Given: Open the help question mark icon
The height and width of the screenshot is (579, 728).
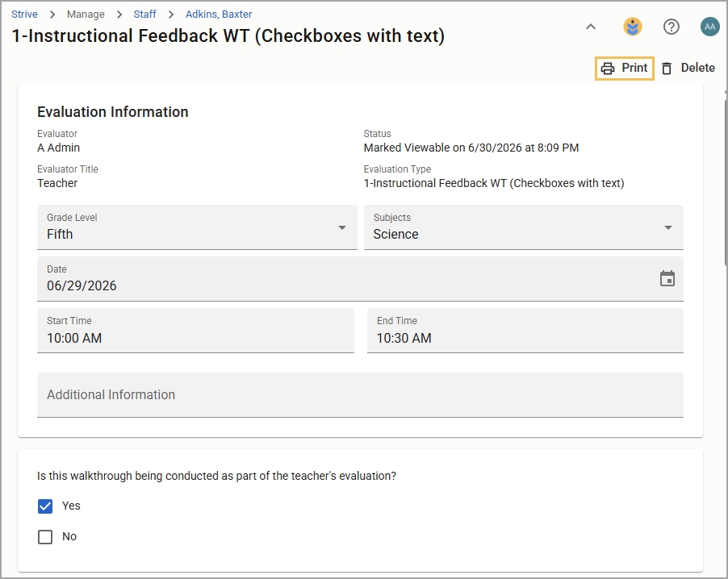Looking at the screenshot, I should (x=672, y=27).
